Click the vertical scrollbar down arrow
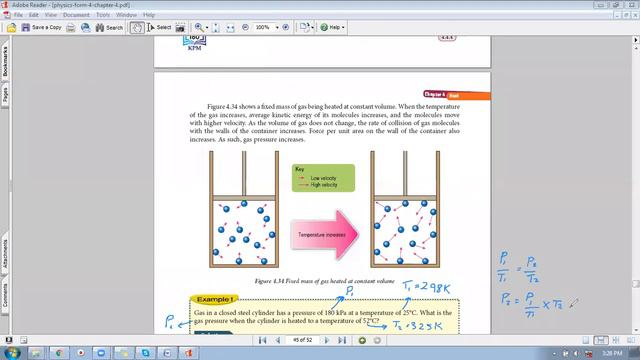Image resolution: width=640 pixels, height=360 pixels. point(636,331)
